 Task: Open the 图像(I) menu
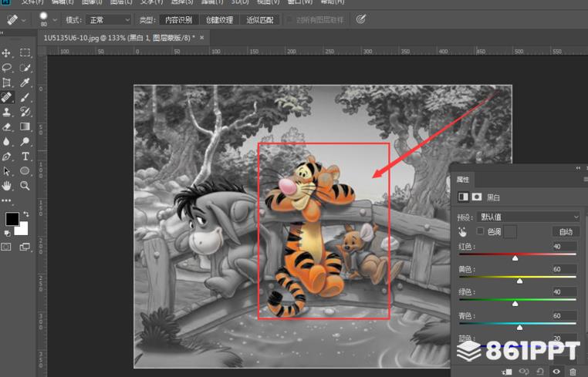coord(92,2)
